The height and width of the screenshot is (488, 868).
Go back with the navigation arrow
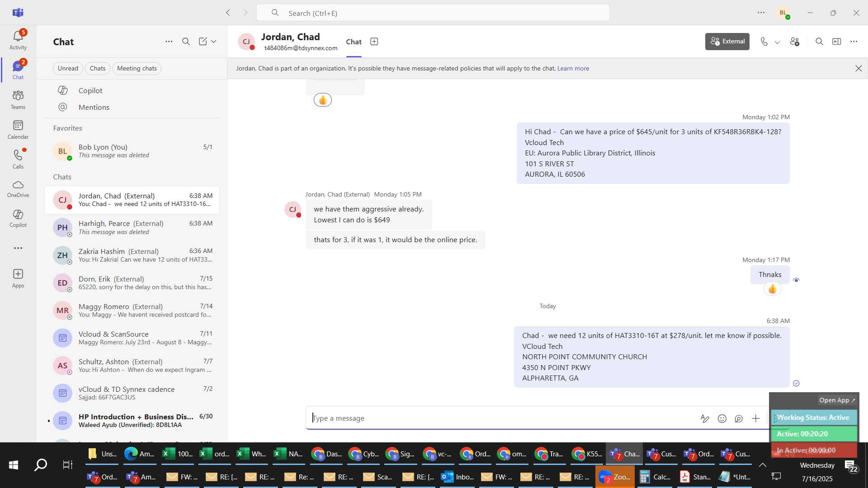(228, 13)
